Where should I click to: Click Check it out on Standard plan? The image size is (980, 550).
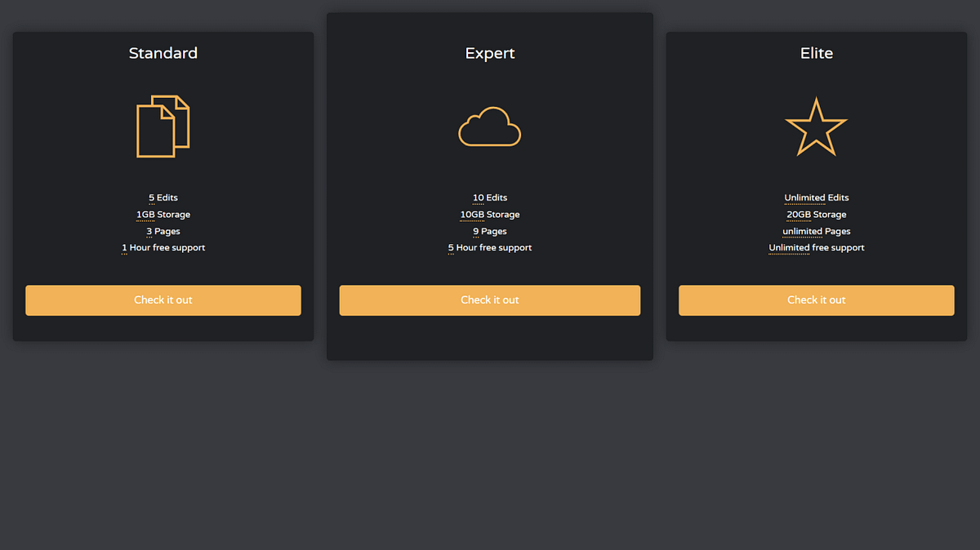[x=163, y=300]
